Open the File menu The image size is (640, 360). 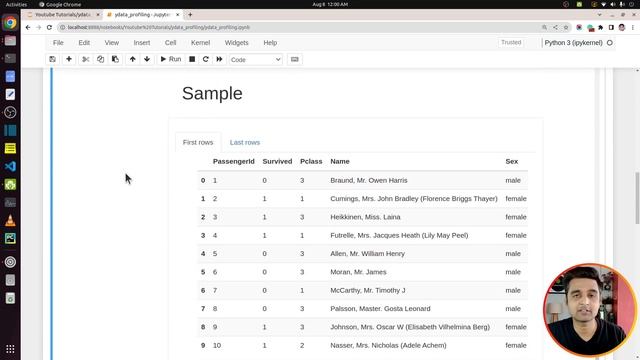pos(58,43)
